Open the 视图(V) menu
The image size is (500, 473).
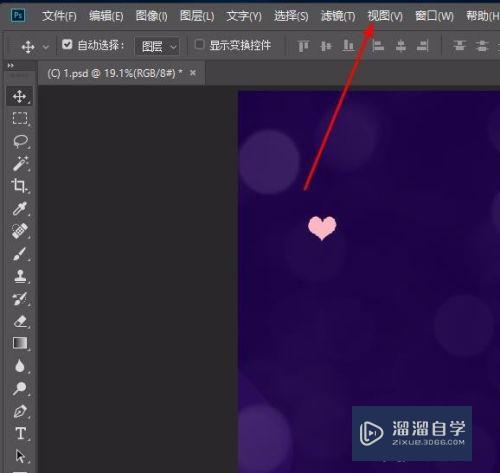click(x=385, y=16)
